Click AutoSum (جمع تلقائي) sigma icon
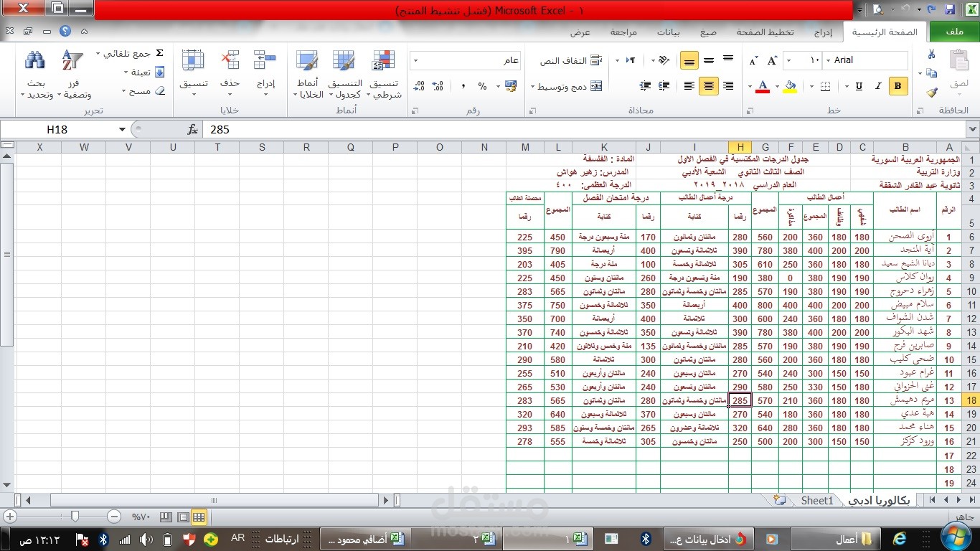This screenshot has height=551, width=980. coord(160,54)
